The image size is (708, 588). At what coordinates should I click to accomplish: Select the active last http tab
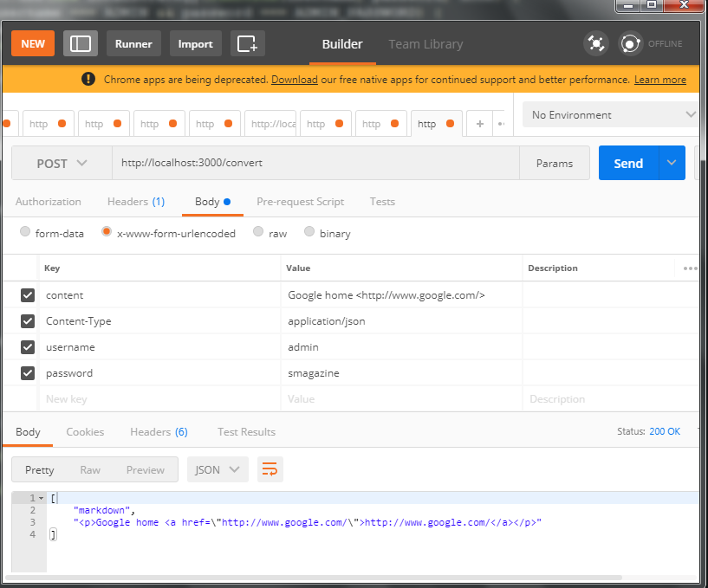[437, 124]
